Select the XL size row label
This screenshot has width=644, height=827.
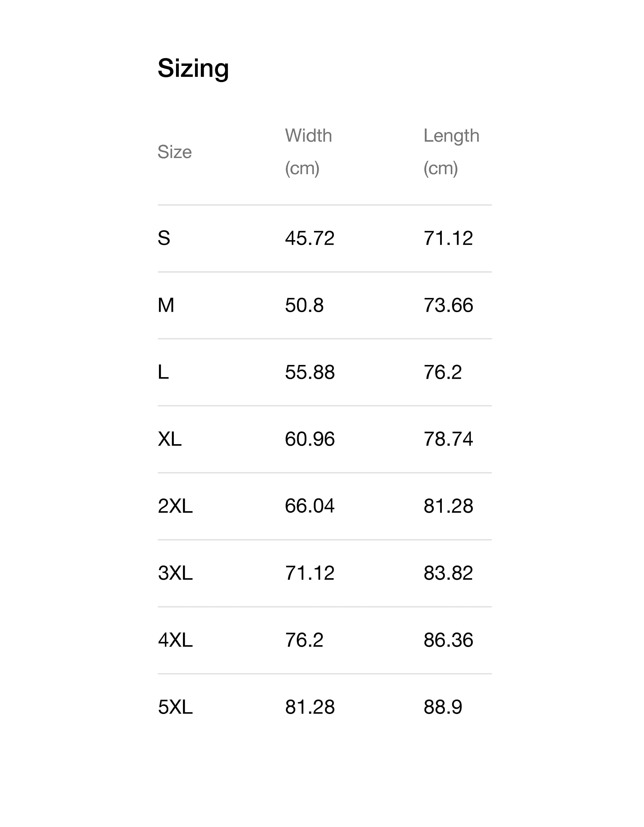pos(169,439)
